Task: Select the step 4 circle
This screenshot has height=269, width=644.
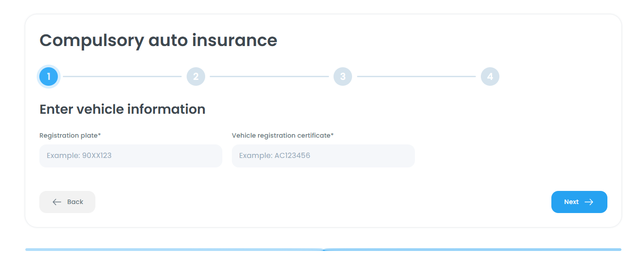Action: click(490, 77)
